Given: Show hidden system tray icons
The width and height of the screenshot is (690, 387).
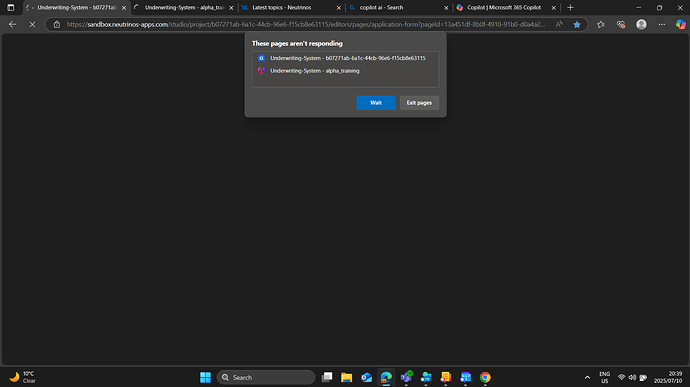Looking at the screenshot, I should [x=587, y=377].
